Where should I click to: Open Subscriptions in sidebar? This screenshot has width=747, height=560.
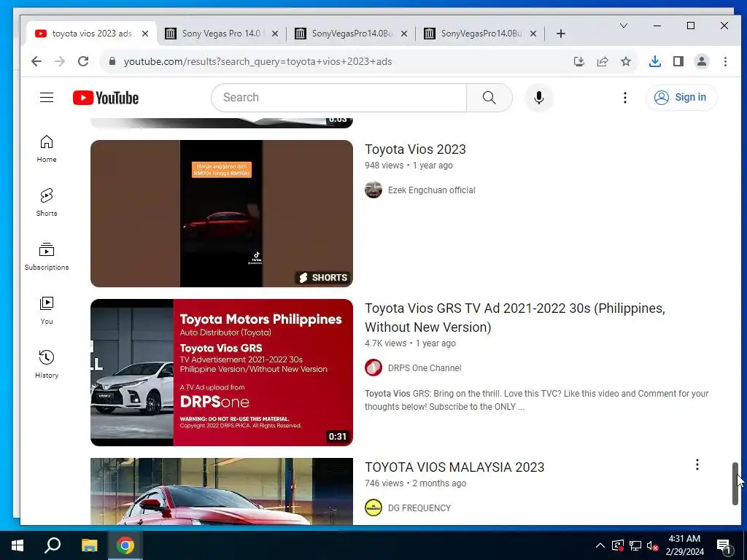[46, 256]
